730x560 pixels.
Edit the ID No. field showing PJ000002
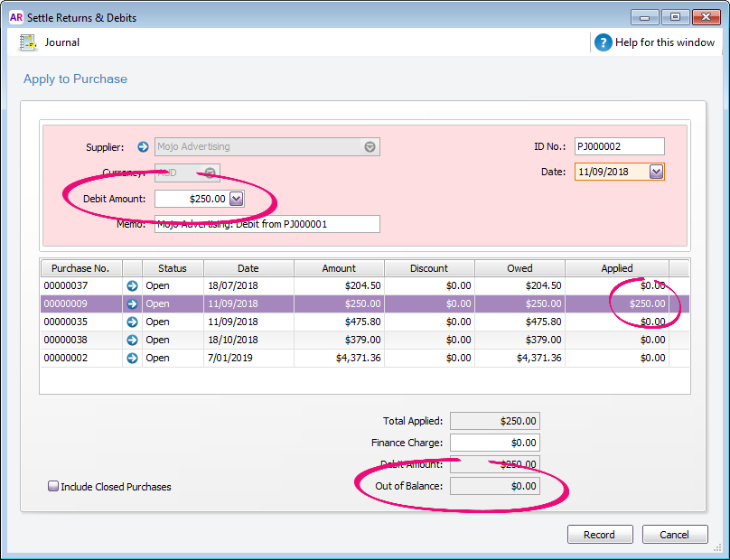[620, 145]
